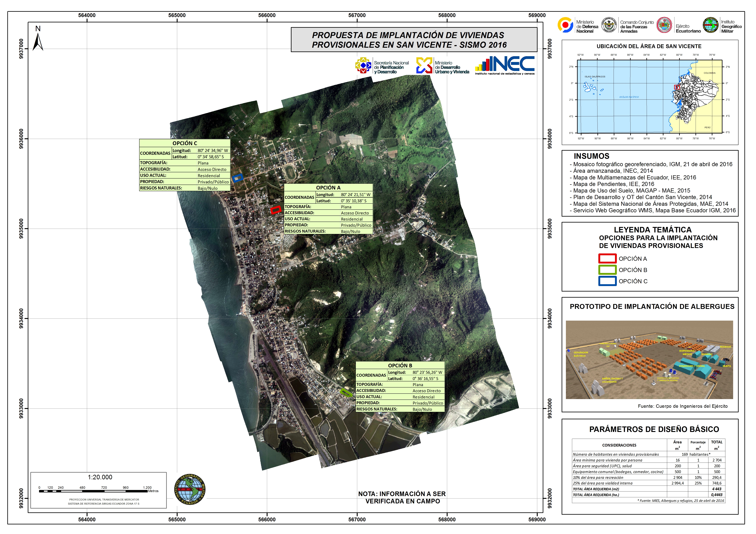Click the red Opción A polygon on the map
Image resolution: width=756 pixels, height=534 pixels.
pos(276,210)
